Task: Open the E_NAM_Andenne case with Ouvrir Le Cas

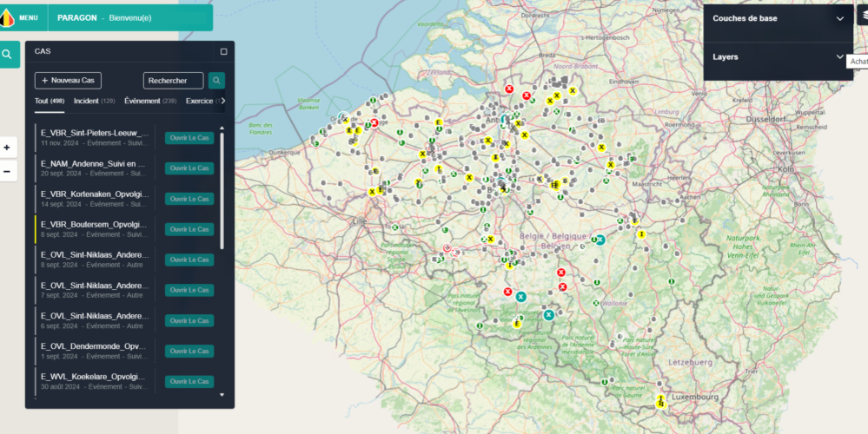Action: 189,168
